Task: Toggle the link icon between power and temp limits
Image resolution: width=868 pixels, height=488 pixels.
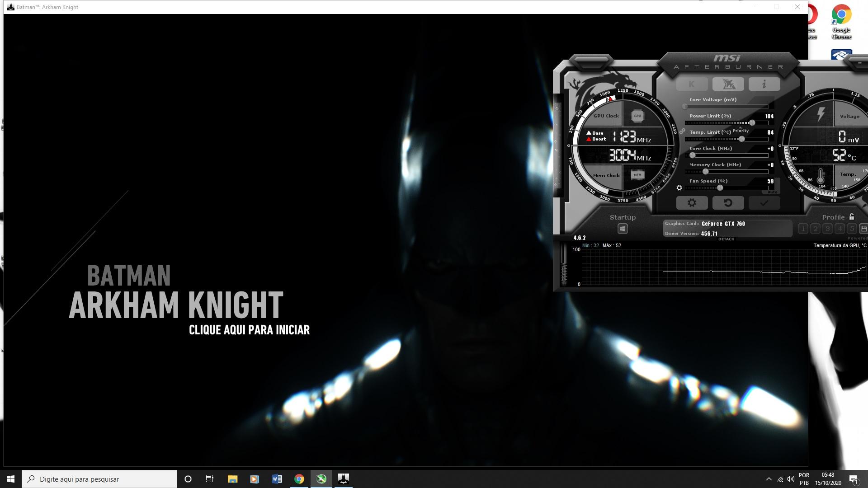Action: pos(682,131)
